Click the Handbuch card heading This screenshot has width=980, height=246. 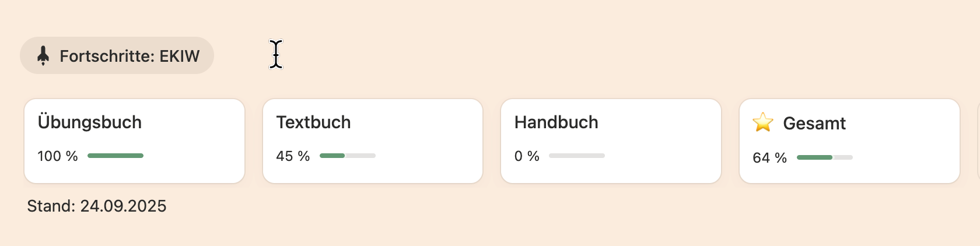pos(556,122)
